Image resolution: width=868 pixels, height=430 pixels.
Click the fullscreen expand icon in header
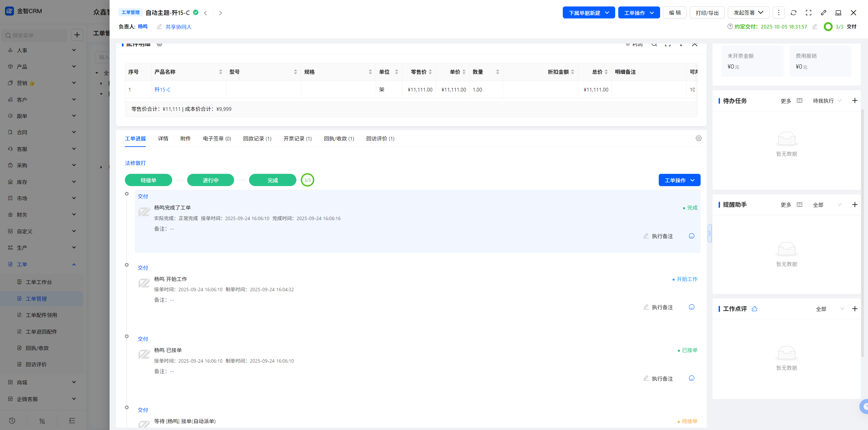click(808, 13)
